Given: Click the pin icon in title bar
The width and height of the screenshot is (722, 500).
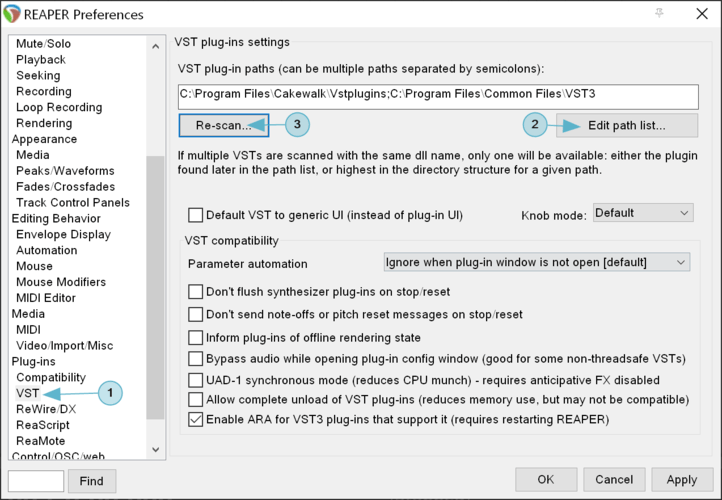Looking at the screenshot, I should pyautogui.click(x=659, y=13).
